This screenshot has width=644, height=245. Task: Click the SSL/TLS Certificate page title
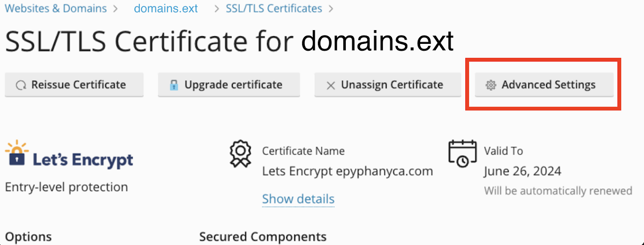pos(229,41)
